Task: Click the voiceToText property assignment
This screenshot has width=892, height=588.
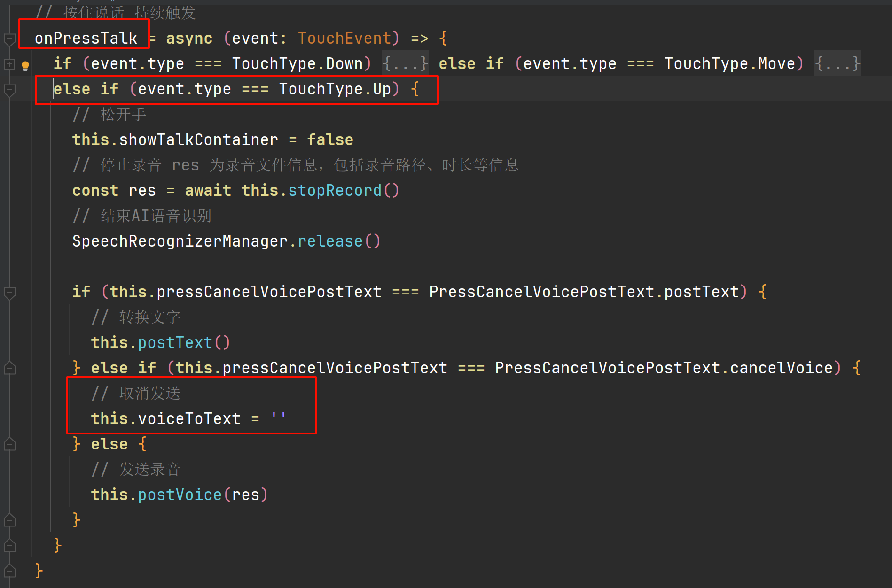Action: pos(189,419)
